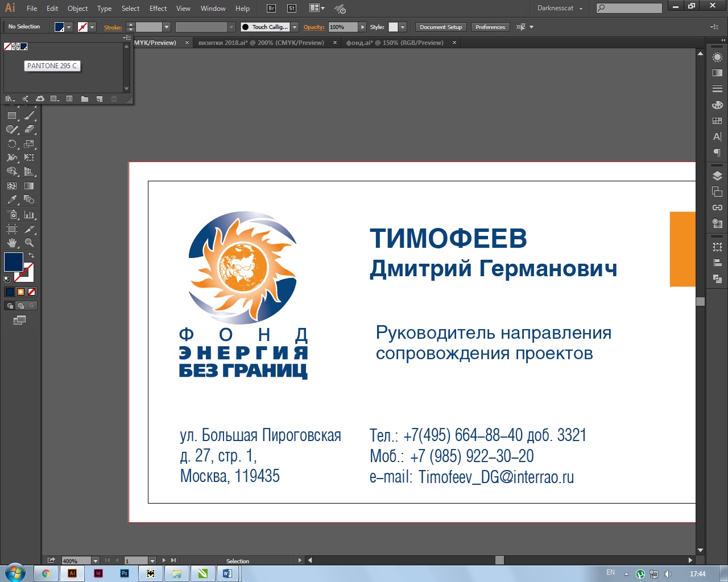Open the File menu
Viewport: 728px width, 582px height.
point(32,9)
